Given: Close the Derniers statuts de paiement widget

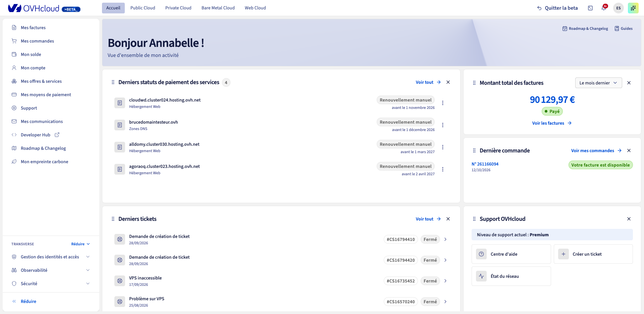Looking at the screenshot, I should pos(448,82).
